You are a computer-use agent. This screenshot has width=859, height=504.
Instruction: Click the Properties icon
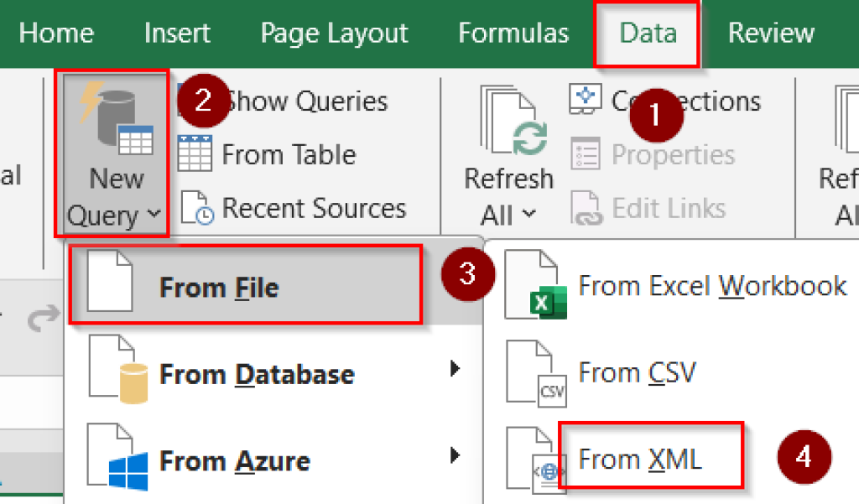[x=587, y=154]
